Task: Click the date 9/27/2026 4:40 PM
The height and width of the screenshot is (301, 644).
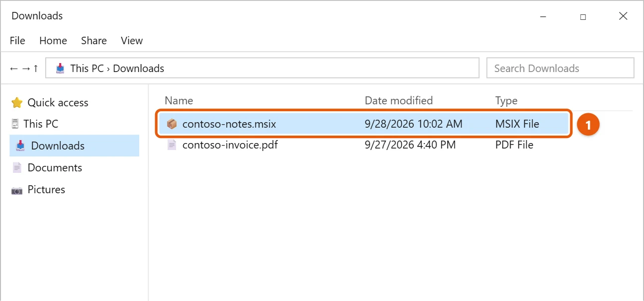Action: [410, 145]
